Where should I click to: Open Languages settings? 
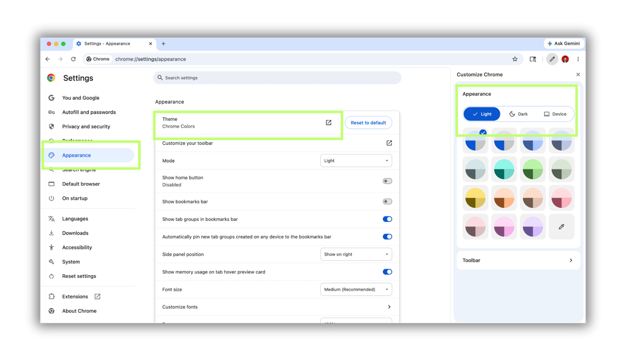75,219
